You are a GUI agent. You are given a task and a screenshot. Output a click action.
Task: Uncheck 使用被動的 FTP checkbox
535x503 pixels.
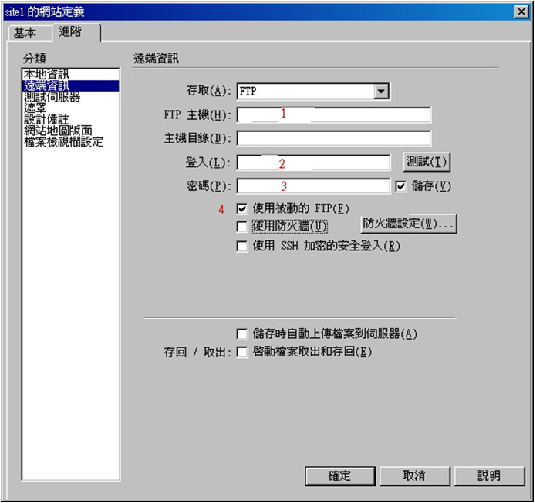(242, 209)
